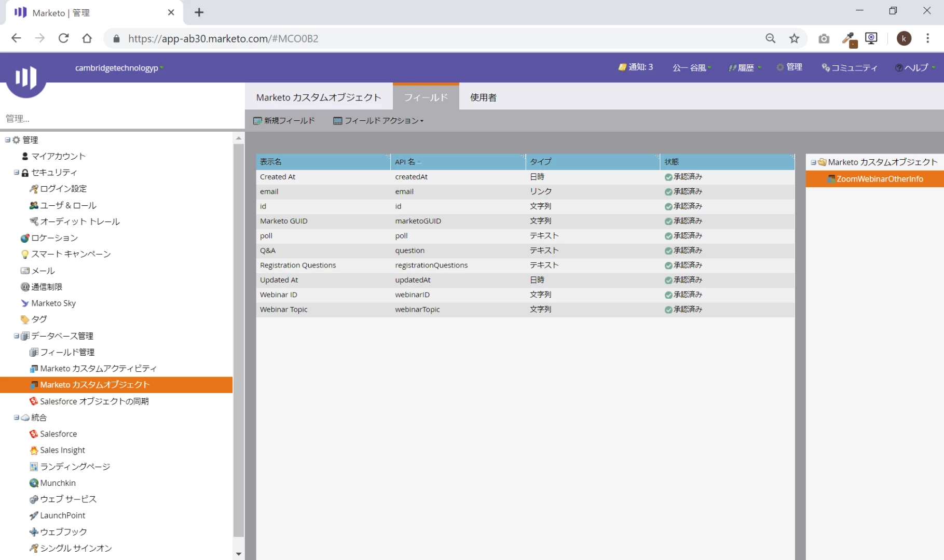The height and width of the screenshot is (560, 944).
Task: Click the スマート キャンペーン lightbulb icon
Action: click(x=25, y=254)
